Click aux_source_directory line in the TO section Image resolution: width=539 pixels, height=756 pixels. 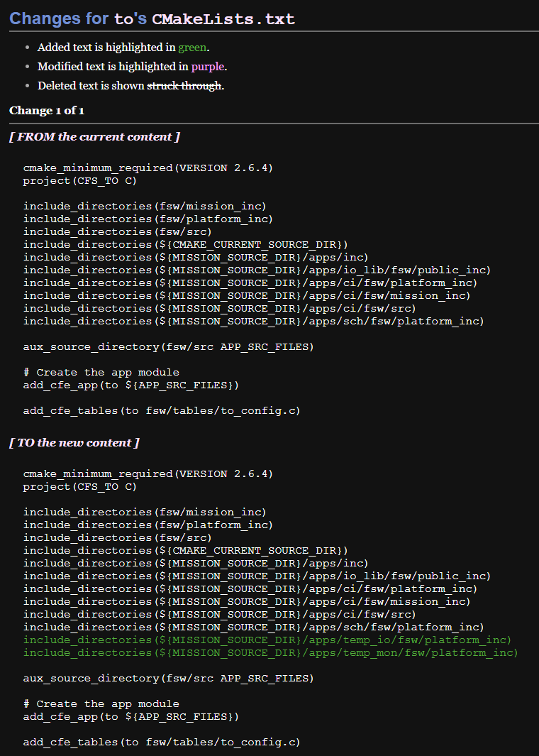point(168,679)
